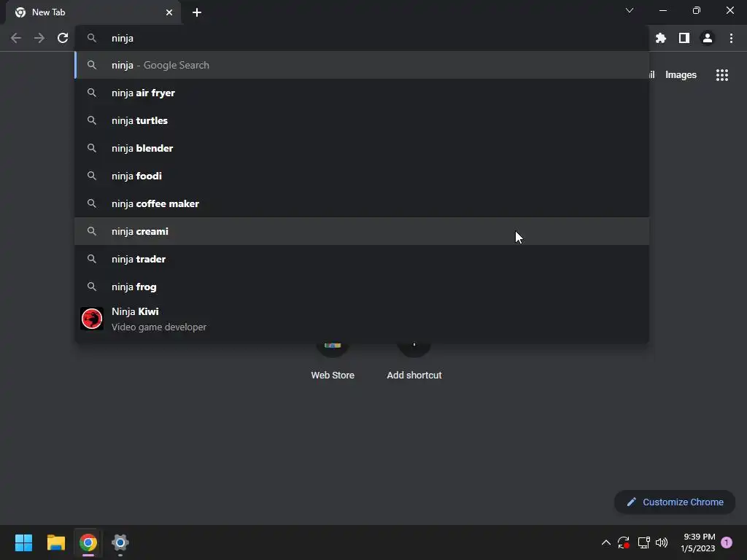Toggle the Chrome side panel icon

pyautogui.click(x=684, y=38)
